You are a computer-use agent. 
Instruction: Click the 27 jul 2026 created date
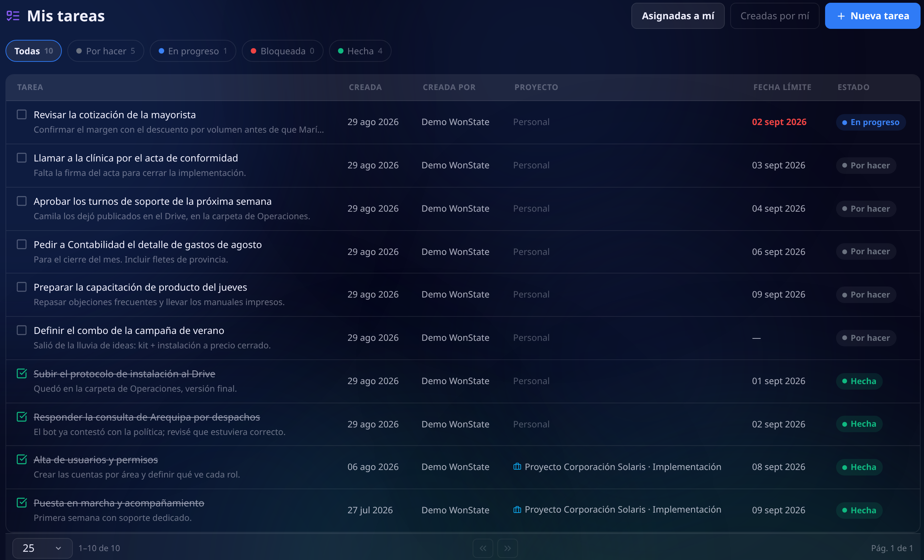[370, 510]
